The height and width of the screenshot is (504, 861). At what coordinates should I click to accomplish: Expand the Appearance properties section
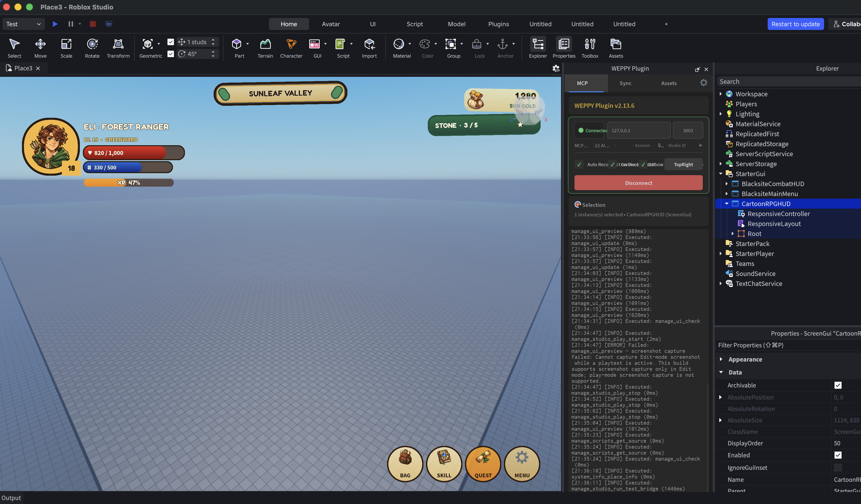click(720, 359)
